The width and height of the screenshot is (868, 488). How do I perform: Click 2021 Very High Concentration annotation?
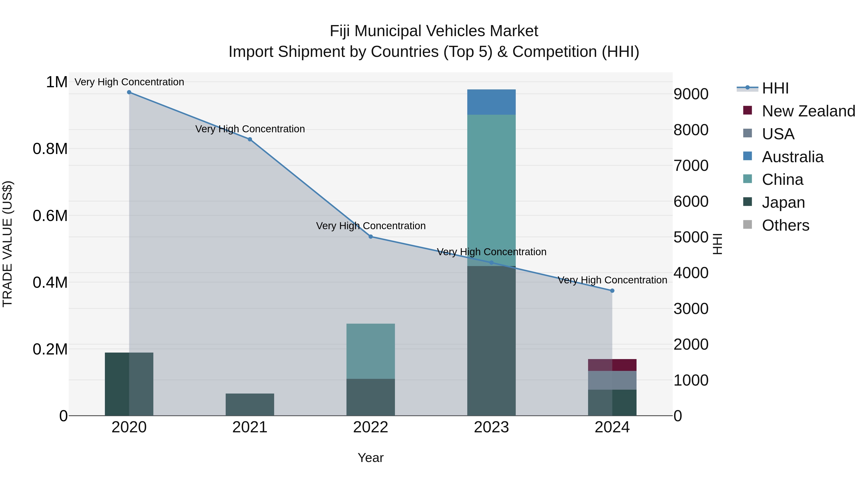pos(250,129)
